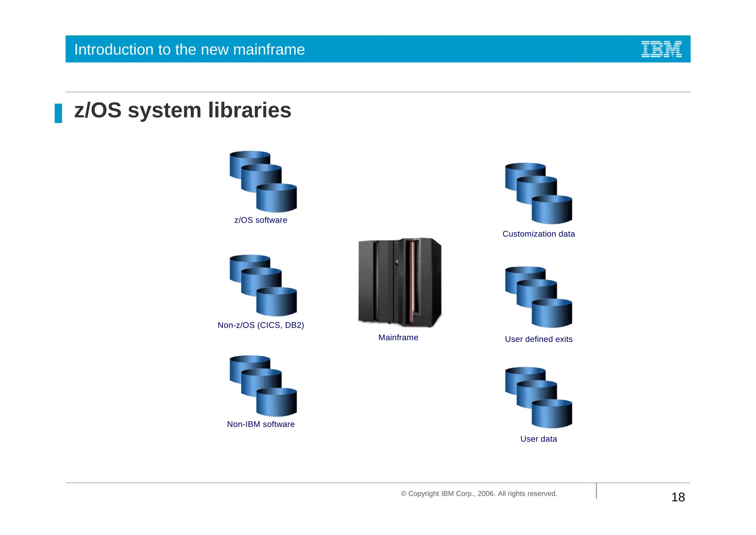
Task: Click the z/OS software disk stack icon
Action: pos(263,181)
